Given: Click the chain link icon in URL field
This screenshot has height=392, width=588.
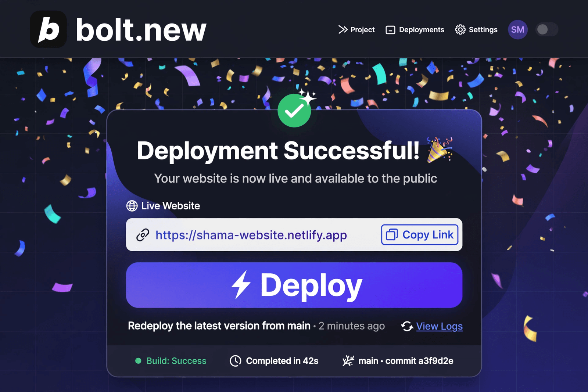Looking at the screenshot, I should click(x=143, y=235).
